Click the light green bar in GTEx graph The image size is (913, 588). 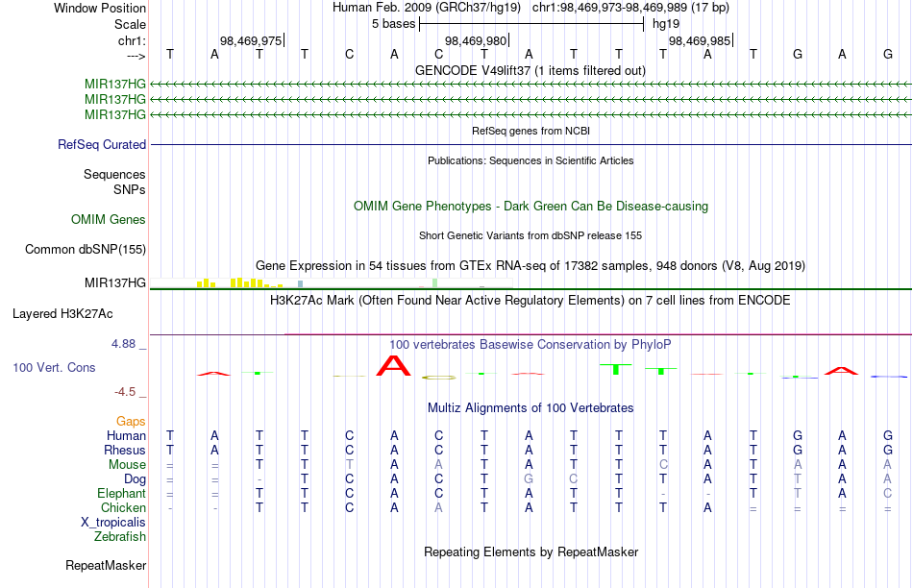pos(435,282)
